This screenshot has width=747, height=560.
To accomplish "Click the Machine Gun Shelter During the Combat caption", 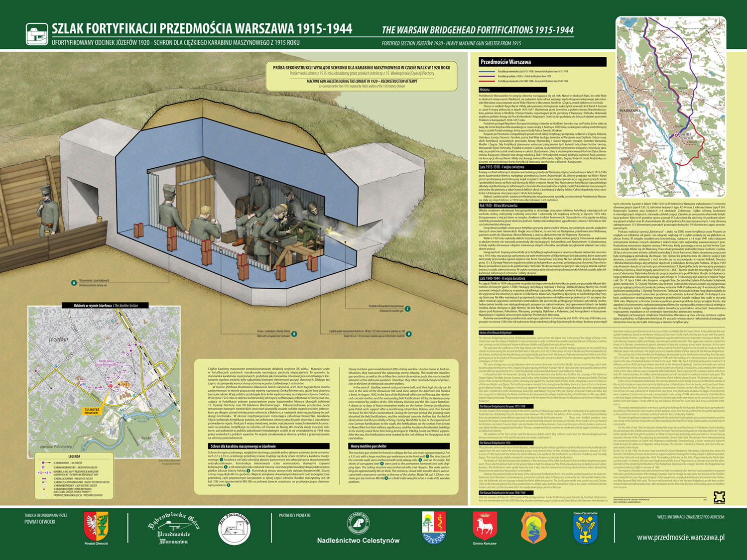I will pyautogui.click(x=362, y=81).
